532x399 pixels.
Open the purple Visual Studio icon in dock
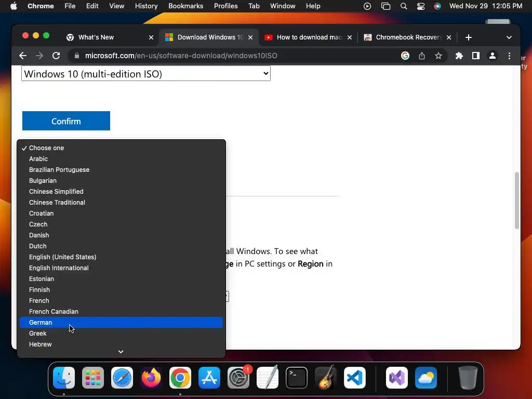396,378
